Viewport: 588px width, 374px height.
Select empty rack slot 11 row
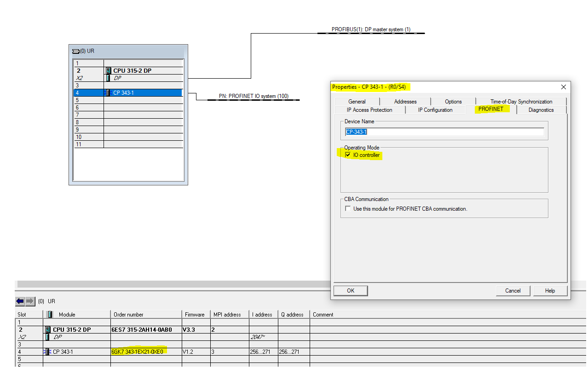[128, 144]
